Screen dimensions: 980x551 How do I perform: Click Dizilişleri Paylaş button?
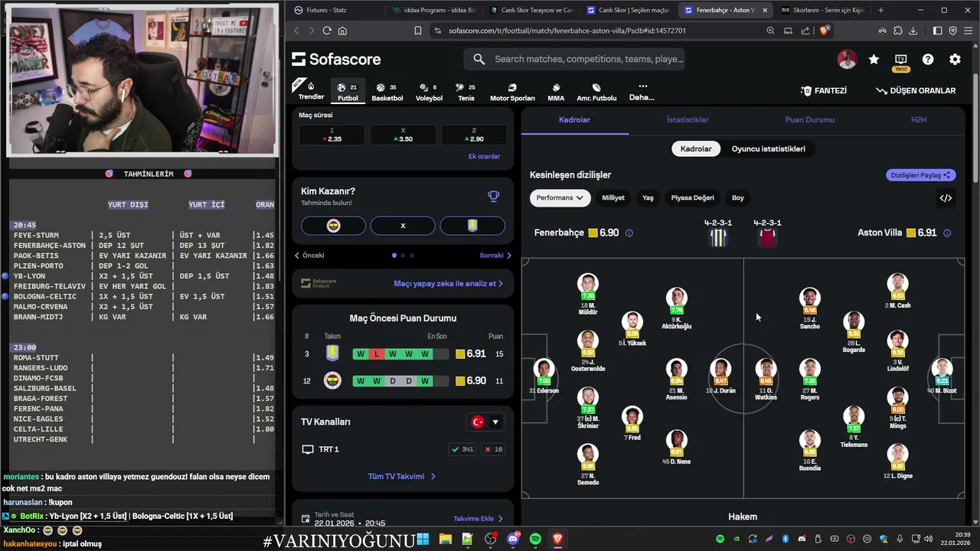921,175
